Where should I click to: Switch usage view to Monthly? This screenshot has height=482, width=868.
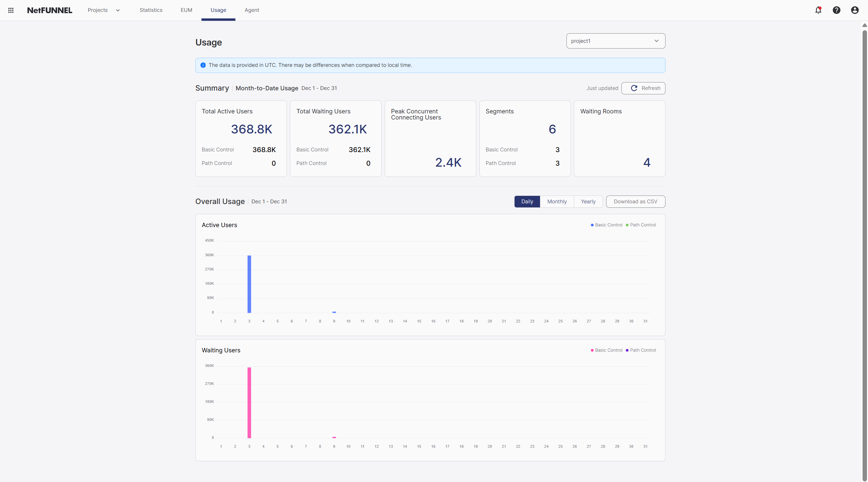coord(557,201)
